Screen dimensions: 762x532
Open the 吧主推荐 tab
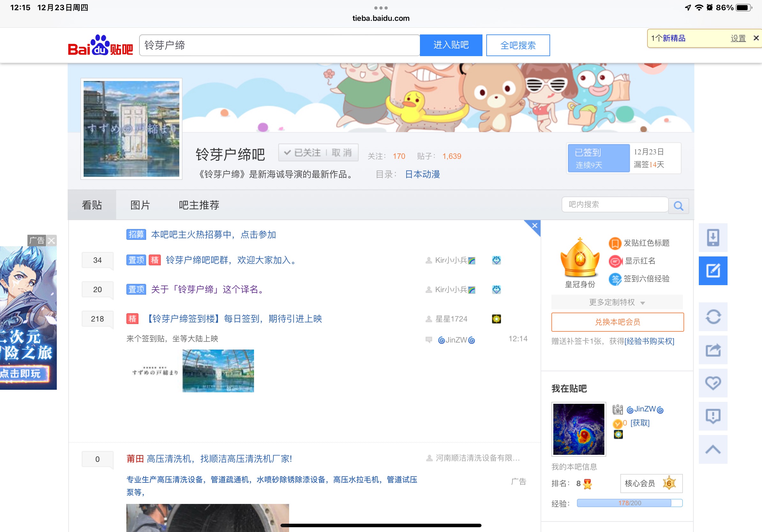[199, 205]
